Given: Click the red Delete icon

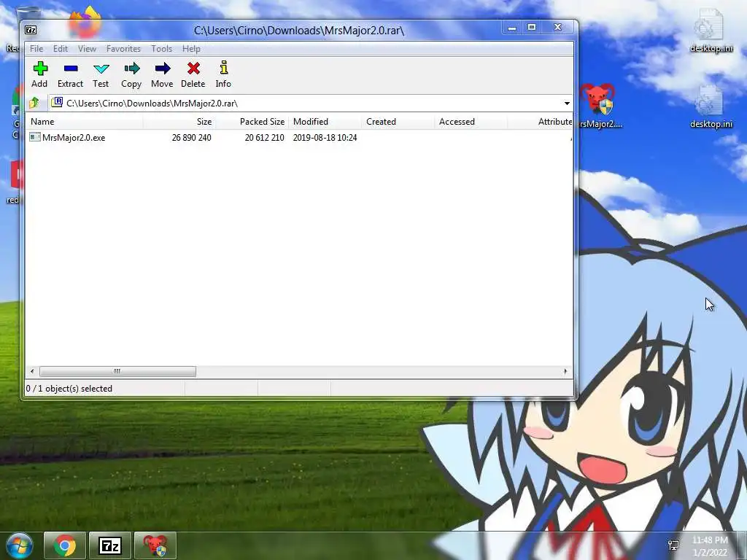Looking at the screenshot, I should click(193, 74).
